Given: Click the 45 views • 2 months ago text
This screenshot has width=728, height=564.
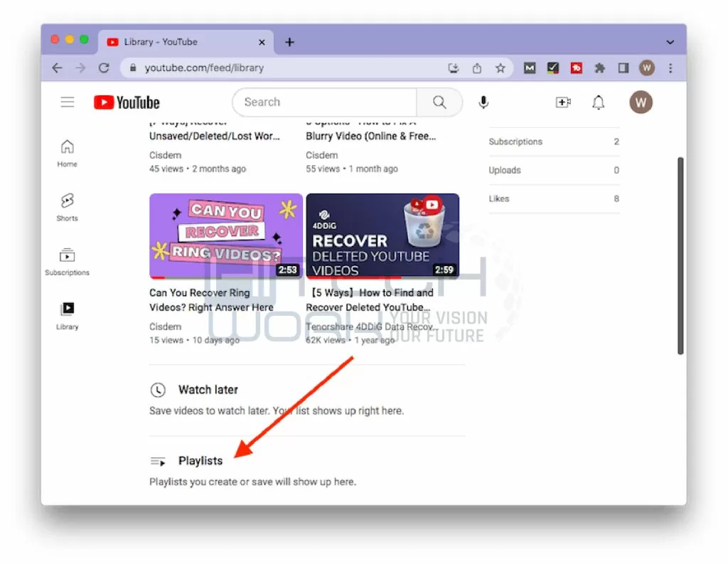Looking at the screenshot, I should (198, 169).
